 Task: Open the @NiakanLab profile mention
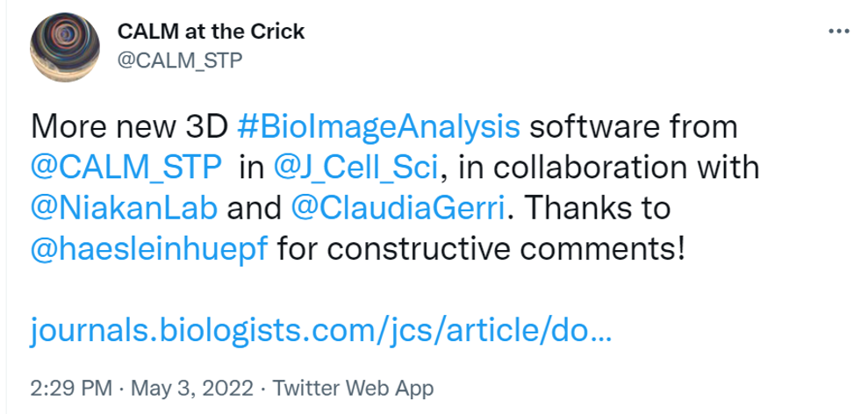126,210
